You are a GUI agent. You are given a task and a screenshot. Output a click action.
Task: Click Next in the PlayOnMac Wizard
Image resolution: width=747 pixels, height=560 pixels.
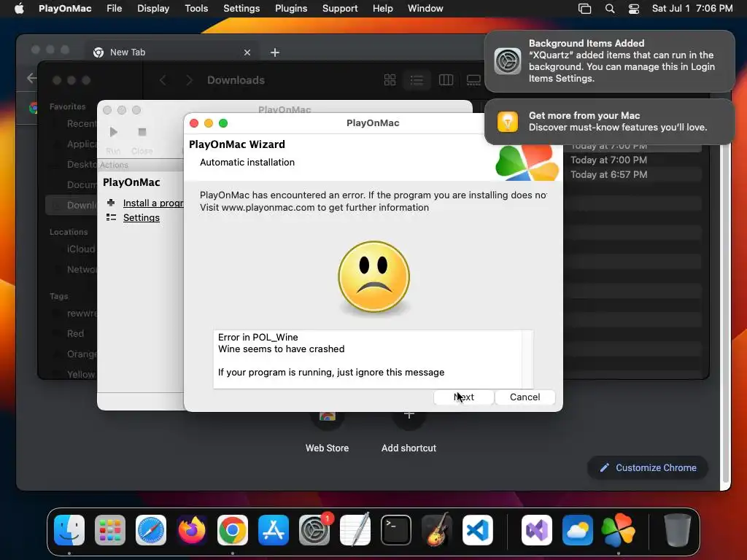463,397
